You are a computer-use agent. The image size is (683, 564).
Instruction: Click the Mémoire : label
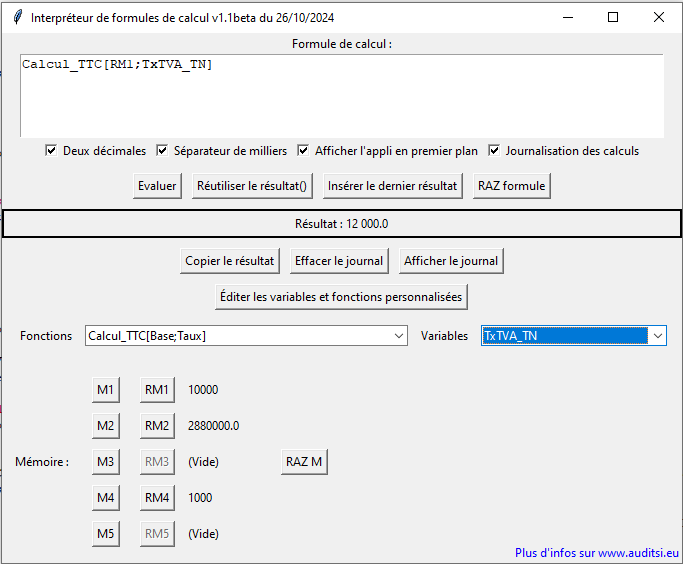[42, 462]
